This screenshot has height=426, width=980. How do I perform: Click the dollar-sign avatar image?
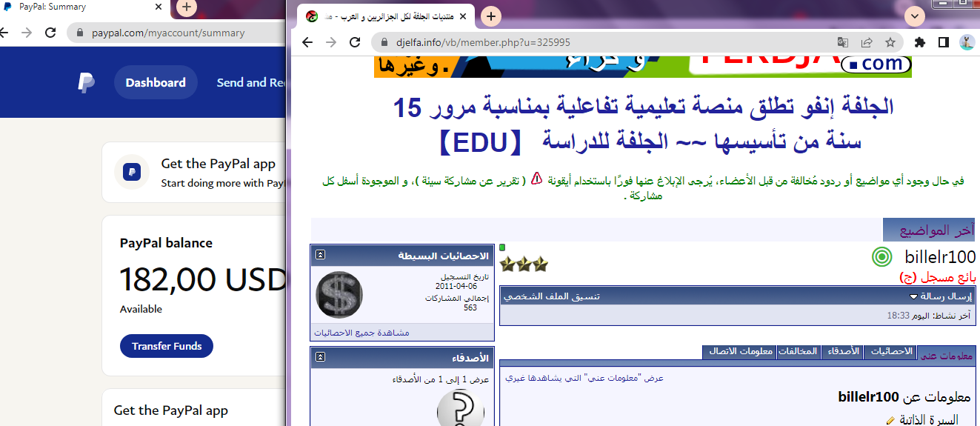pos(339,295)
